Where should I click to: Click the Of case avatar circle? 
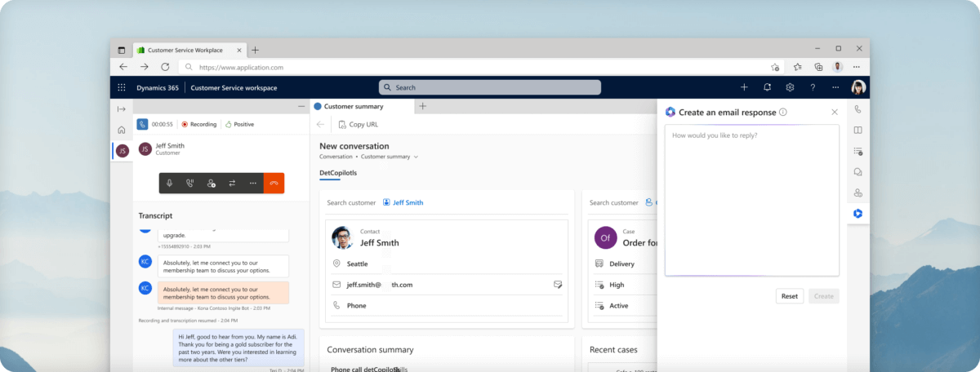click(605, 237)
